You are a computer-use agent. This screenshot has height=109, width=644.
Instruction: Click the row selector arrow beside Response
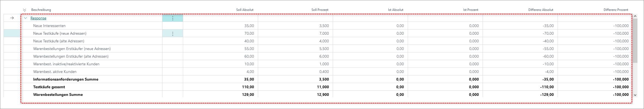tap(12, 18)
